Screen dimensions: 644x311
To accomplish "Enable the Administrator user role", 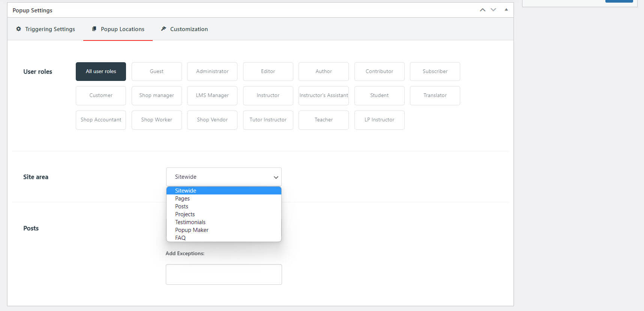I will click(212, 72).
